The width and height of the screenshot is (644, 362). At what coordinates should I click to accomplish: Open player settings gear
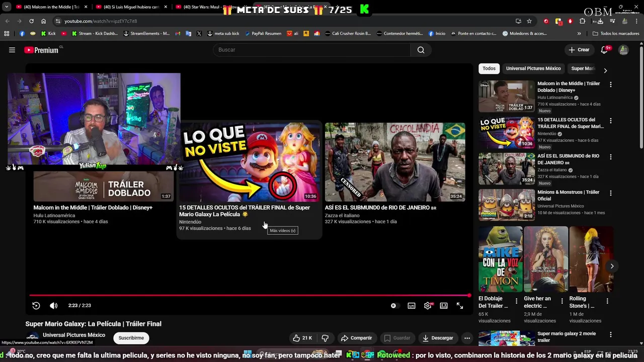click(x=428, y=306)
